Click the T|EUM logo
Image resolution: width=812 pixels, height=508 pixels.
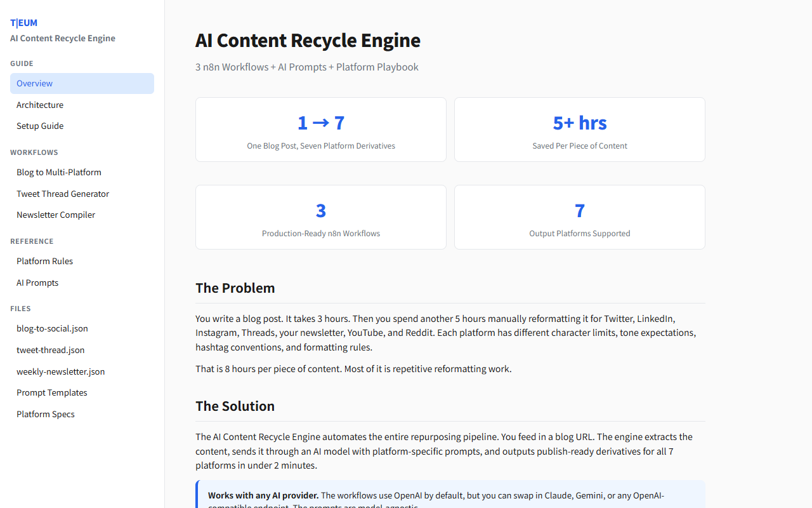pos(23,22)
